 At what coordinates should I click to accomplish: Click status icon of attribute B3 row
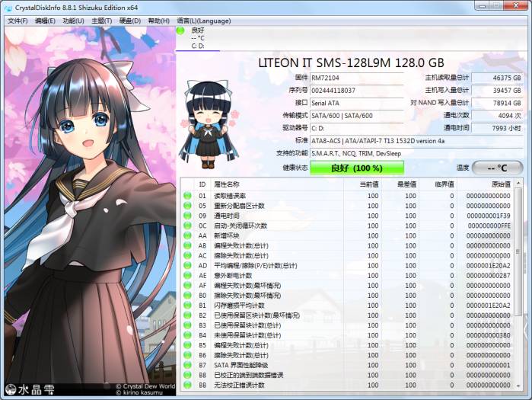pyautogui.click(x=187, y=325)
